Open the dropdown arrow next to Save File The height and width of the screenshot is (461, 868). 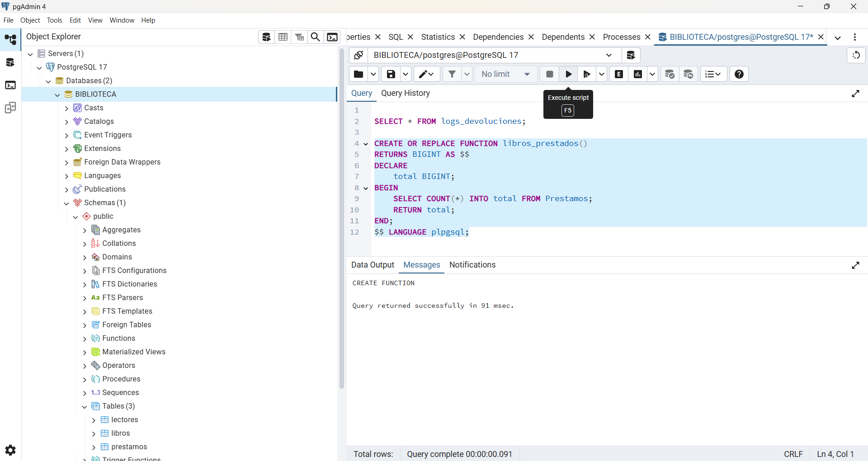(406, 74)
